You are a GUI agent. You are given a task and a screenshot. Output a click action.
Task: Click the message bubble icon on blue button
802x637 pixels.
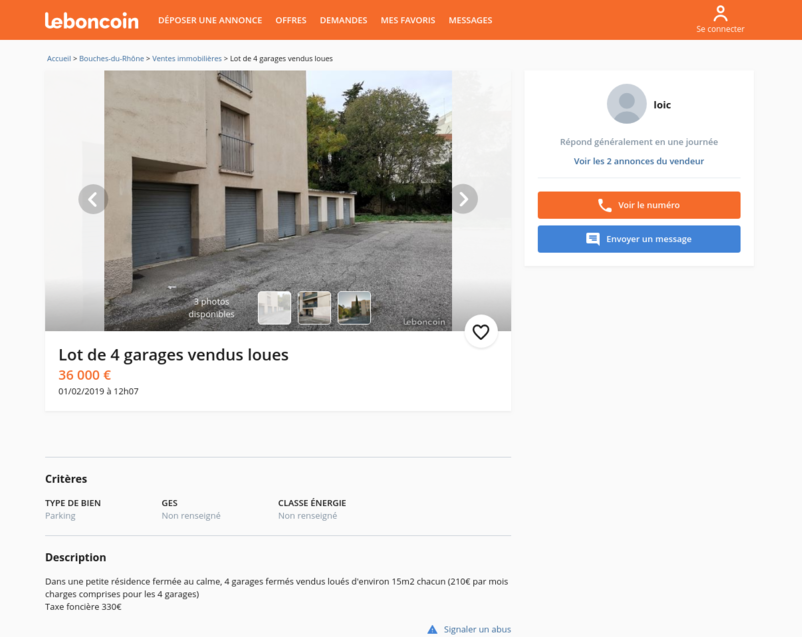tap(593, 239)
